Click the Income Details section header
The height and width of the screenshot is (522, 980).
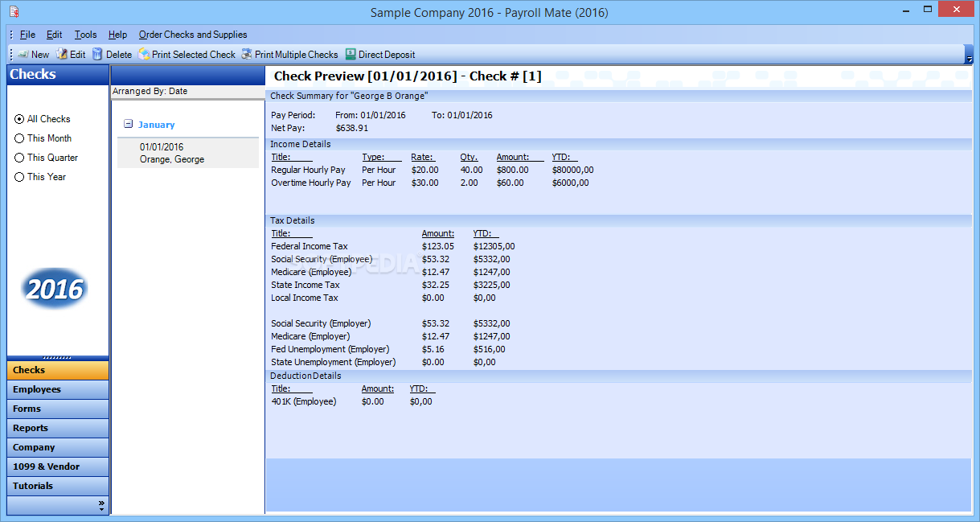[x=618, y=144]
